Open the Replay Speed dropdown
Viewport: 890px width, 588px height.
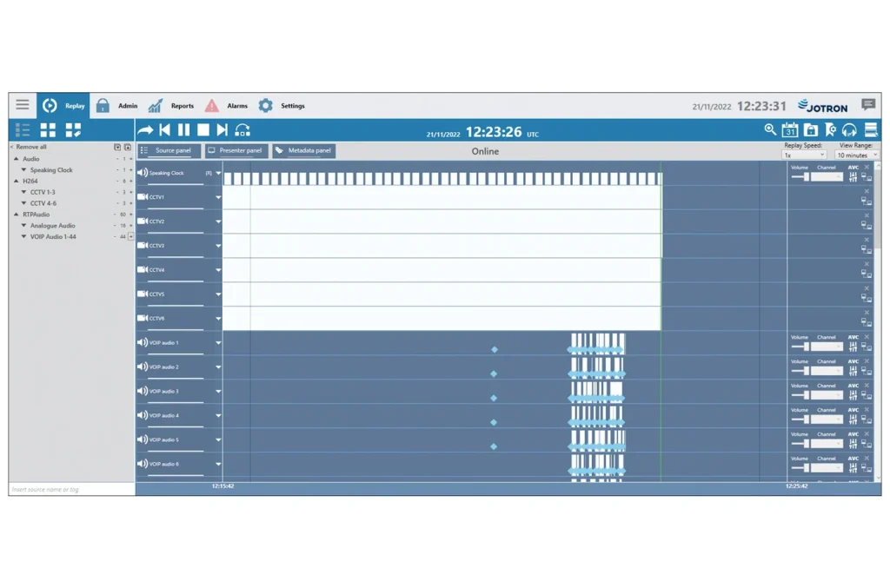tap(804, 155)
